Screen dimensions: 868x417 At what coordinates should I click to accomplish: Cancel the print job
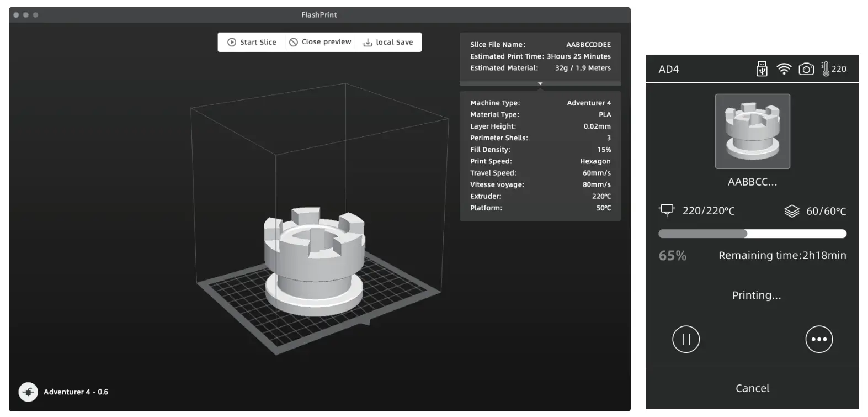[752, 388]
